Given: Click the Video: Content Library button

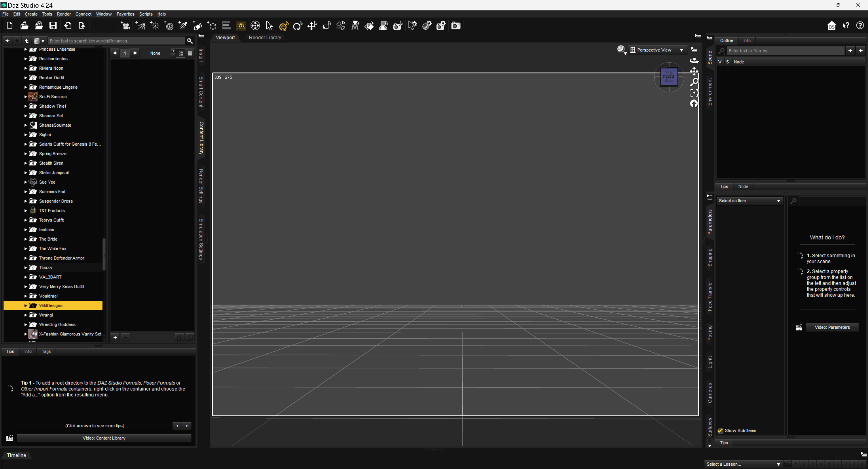Looking at the screenshot, I should coord(104,438).
